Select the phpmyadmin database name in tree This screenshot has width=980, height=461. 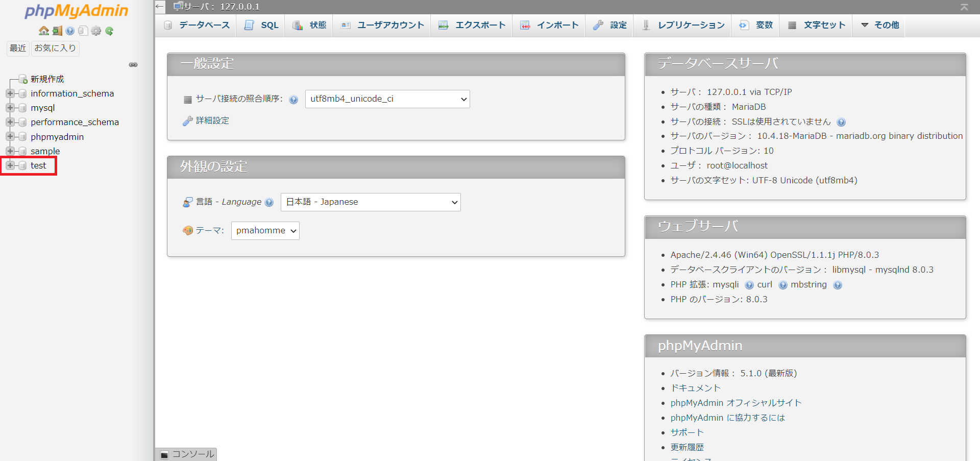(57, 137)
